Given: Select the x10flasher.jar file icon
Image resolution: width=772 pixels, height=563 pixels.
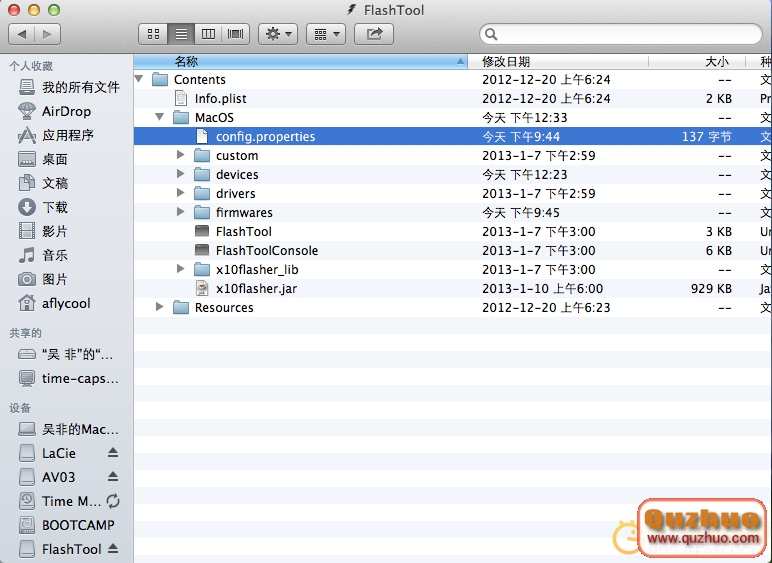Looking at the screenshot, I should tap(202, 288).
